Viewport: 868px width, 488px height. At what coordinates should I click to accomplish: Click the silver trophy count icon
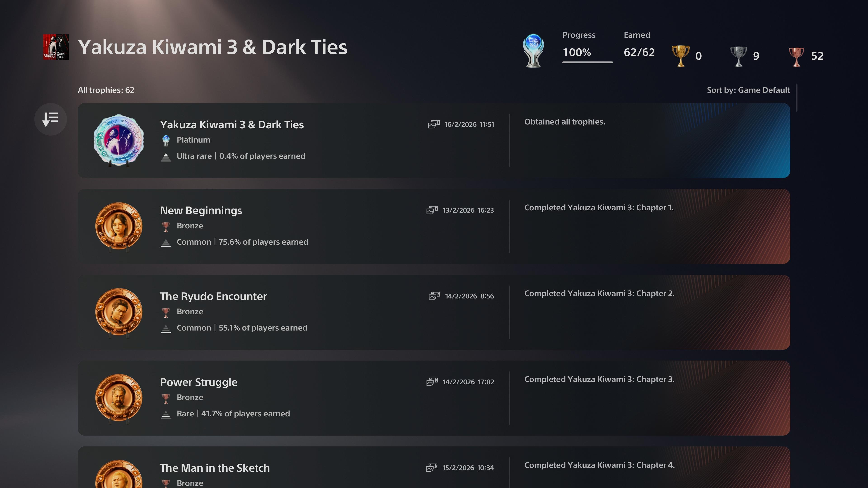738,56
